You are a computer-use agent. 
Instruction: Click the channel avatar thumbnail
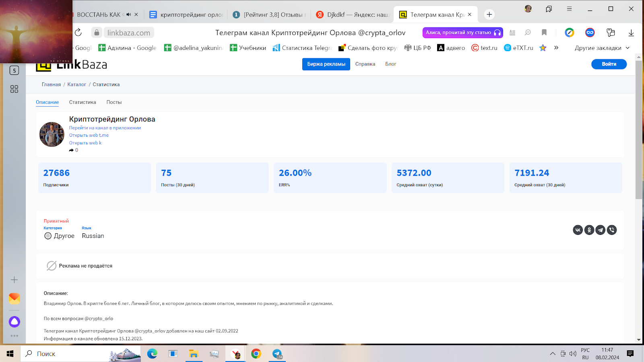(x=52, y=134)
